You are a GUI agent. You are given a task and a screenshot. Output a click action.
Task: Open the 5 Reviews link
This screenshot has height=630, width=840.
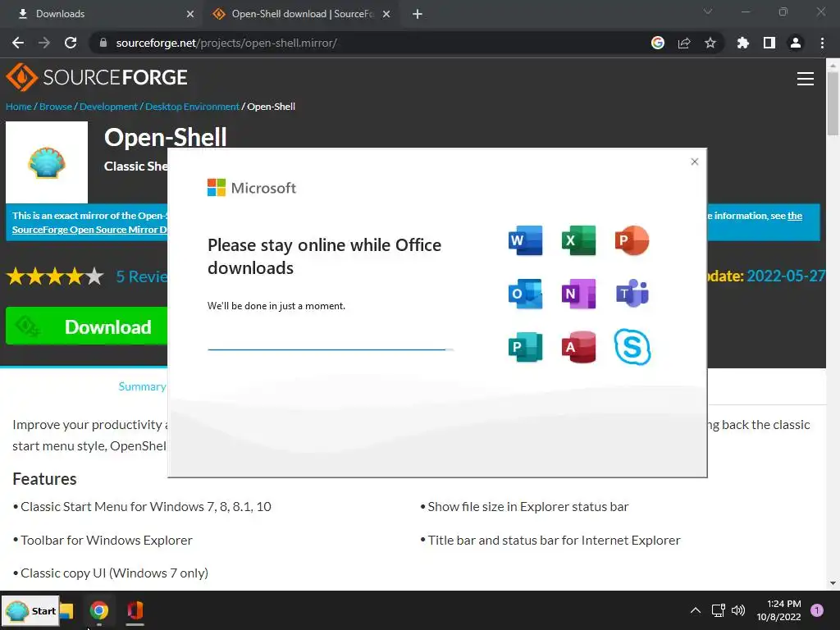tap(142, 276)
